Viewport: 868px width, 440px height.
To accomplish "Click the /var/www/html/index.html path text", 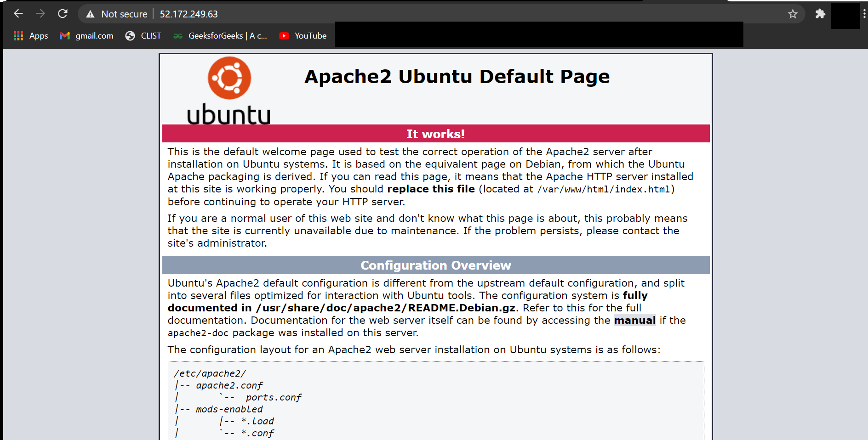I will 604,189.
